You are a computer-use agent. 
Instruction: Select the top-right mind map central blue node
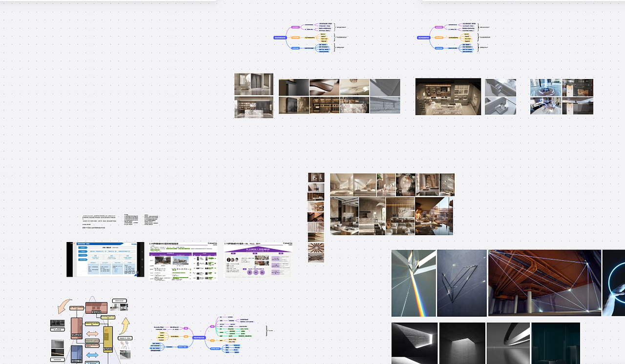[x=424, y=38]
